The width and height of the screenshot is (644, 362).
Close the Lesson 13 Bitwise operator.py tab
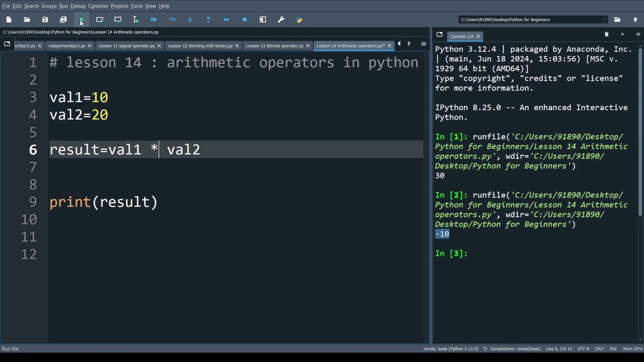(x=308, y=46)
